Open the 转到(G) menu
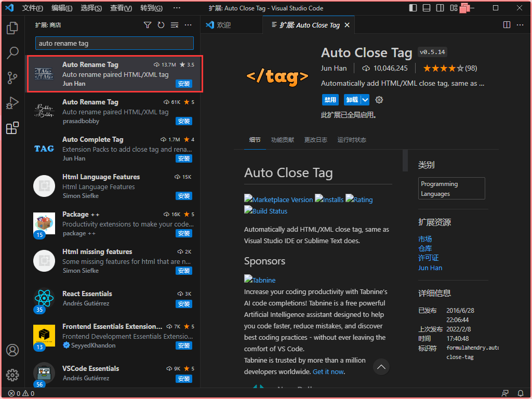This screenshot has height=399, width=532. click(x=151, y=8)
